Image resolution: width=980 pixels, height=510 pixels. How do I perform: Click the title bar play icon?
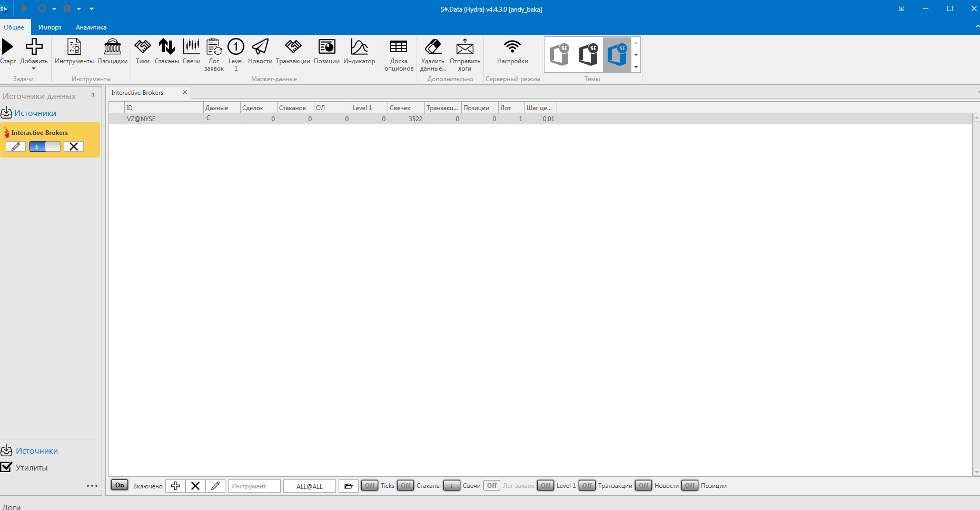coord(24,8)
